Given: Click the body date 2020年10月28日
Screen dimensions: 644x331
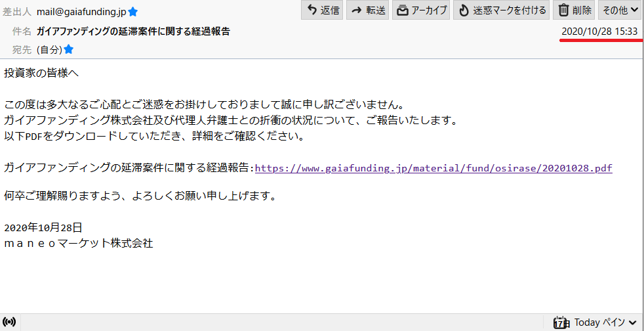Looking at the screenshot, I should (x=43, y=227).
